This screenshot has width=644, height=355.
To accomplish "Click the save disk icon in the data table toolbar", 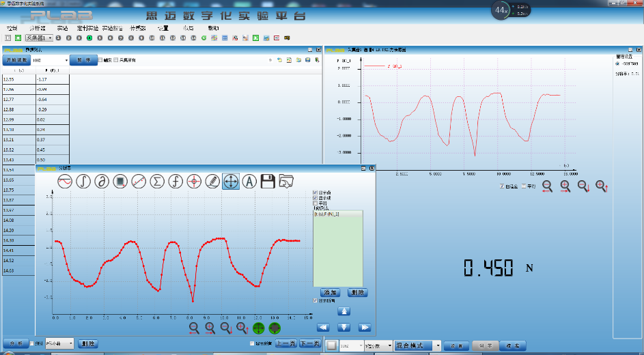I will 307,60.
